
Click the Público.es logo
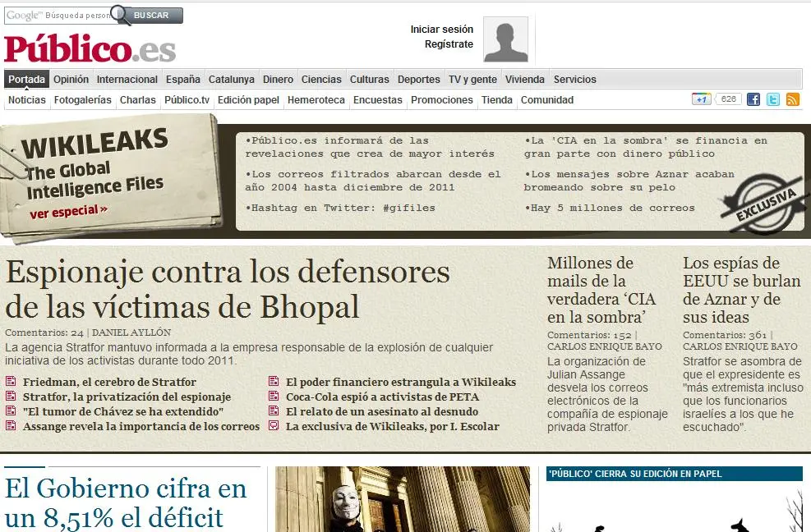point(90,48)
